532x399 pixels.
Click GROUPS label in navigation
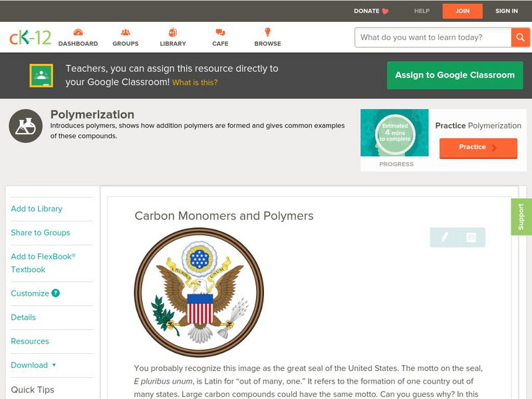click(126, 44)
